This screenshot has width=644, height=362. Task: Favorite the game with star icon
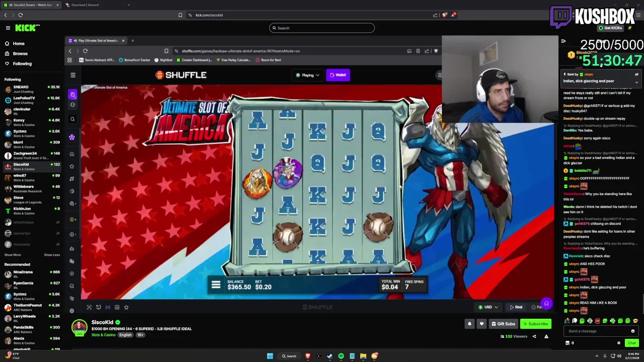point(126,307)
